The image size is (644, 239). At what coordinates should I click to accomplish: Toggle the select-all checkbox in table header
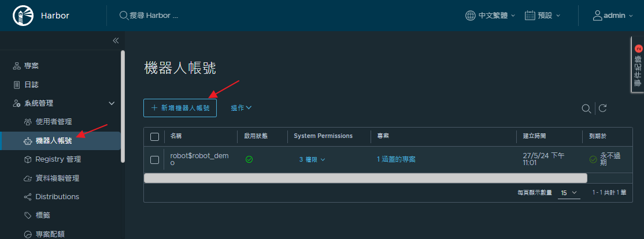pos(154,136)
